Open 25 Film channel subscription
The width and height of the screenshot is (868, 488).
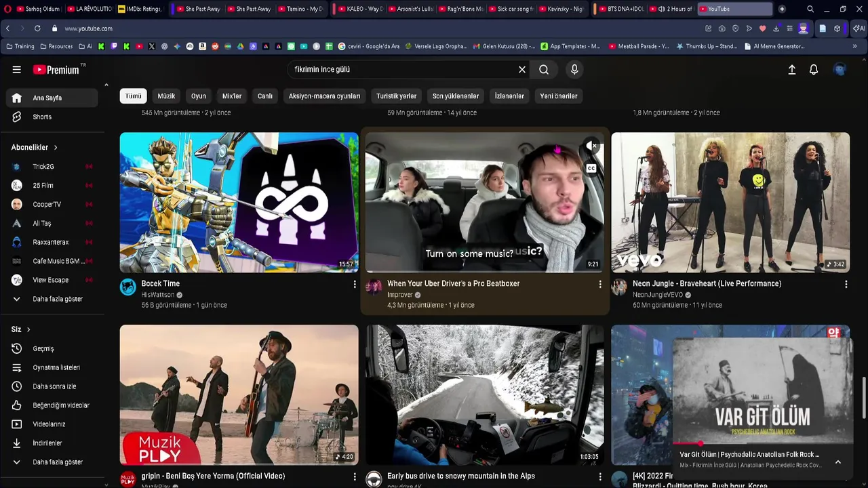[x=52, y=185]
